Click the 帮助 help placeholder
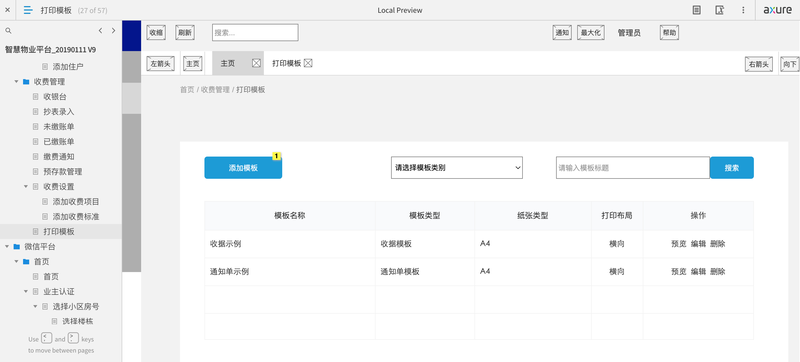 coord(669,33)
